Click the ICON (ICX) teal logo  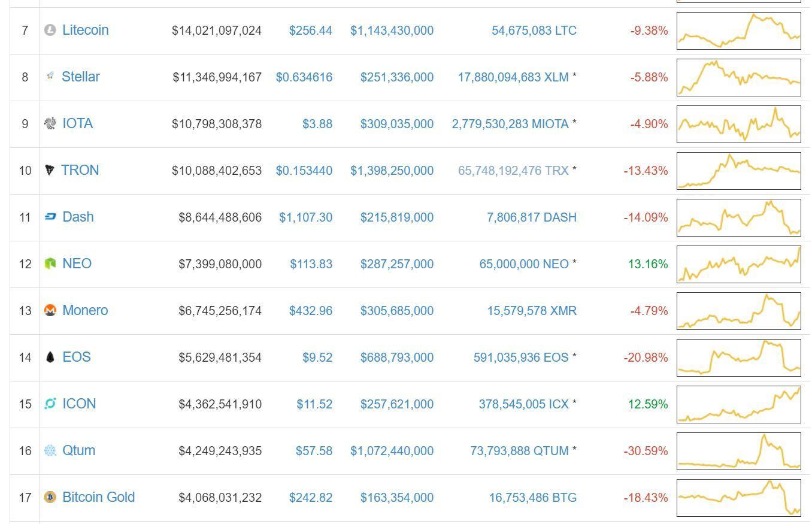51,404
